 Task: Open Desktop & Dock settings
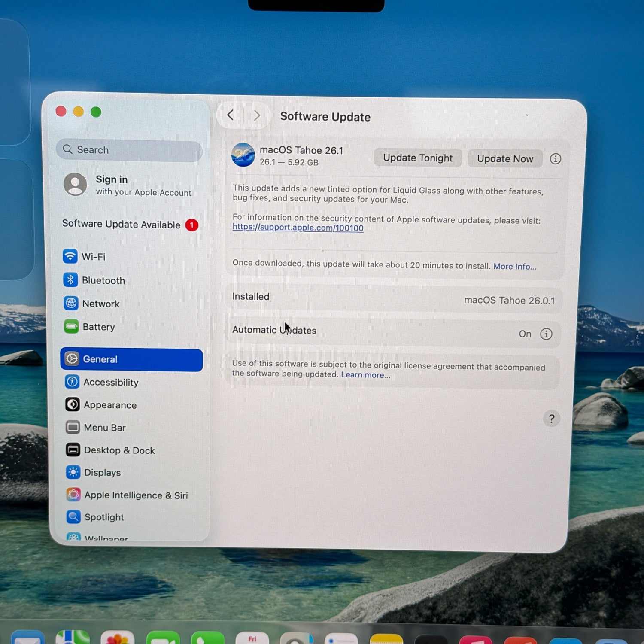(x=119, y=450)
